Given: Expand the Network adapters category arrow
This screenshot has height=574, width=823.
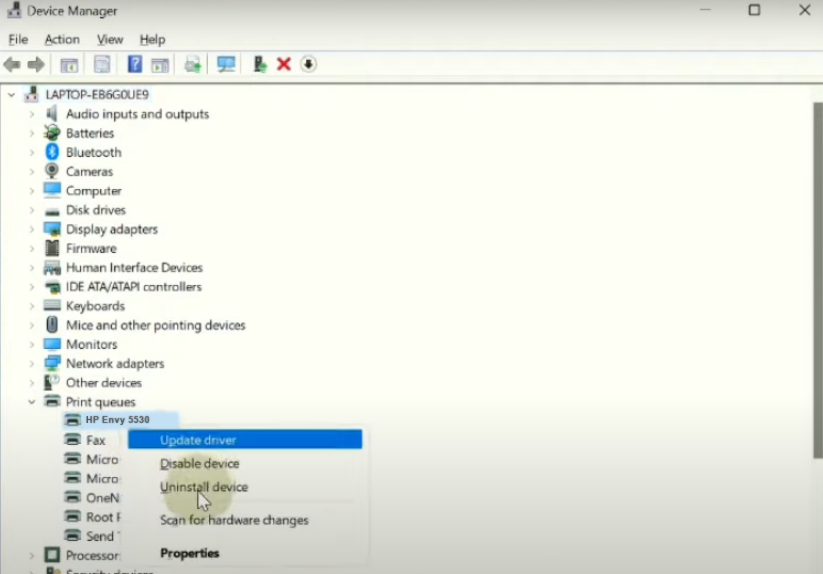Looking at the screenshot, I should 32,364.
